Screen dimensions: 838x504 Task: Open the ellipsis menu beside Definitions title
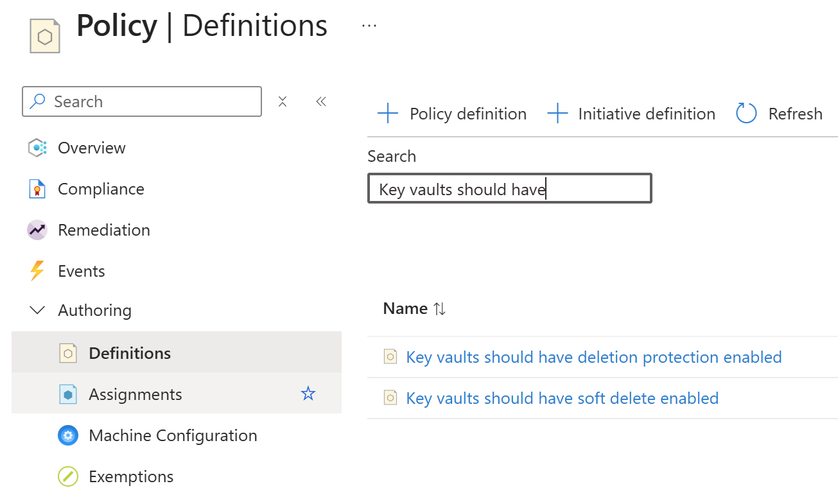(369, 26)
